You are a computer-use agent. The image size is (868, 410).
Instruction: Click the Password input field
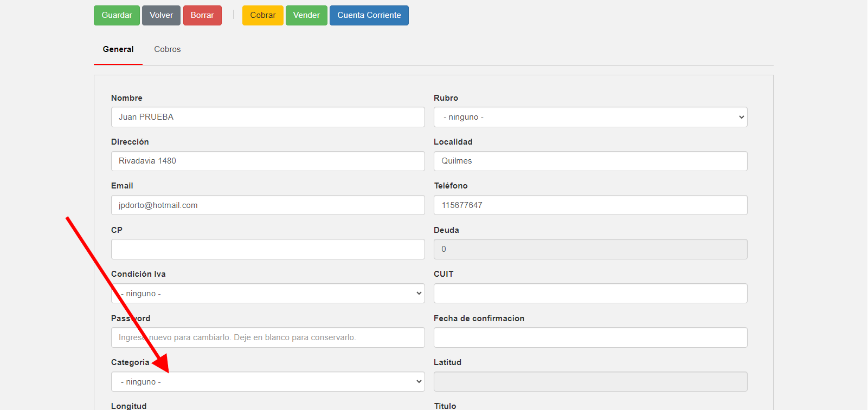pyautogui.click(x=268, y=337)
